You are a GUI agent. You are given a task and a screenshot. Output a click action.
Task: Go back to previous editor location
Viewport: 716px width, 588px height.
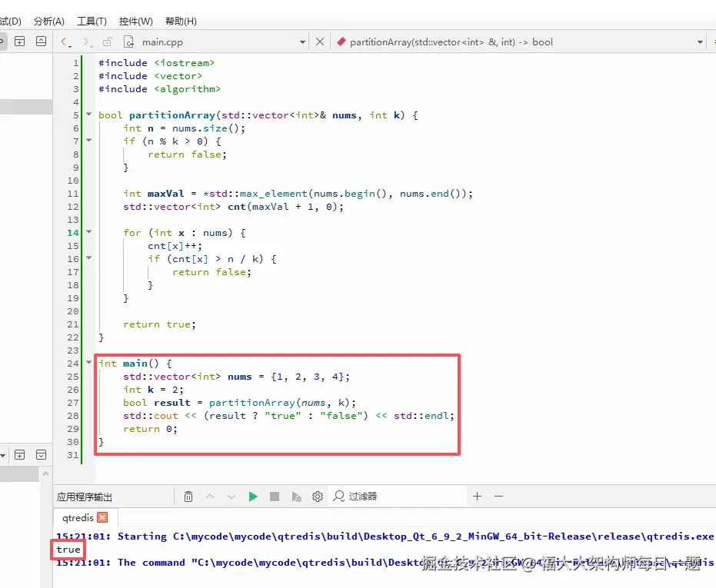pos(66,42)
